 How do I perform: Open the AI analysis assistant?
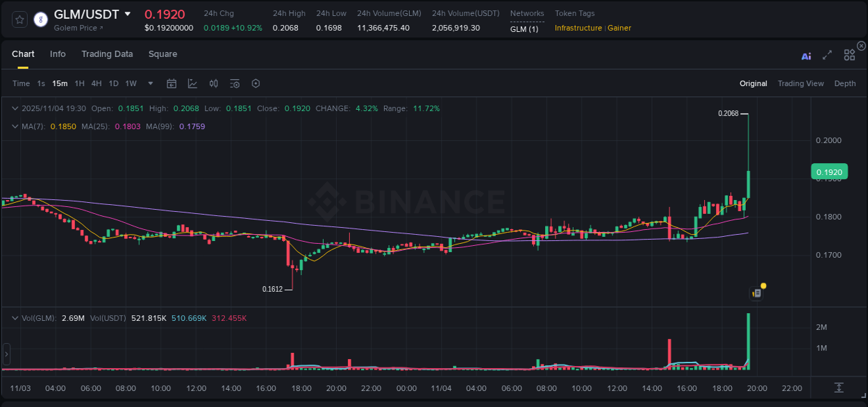pos(806,56)
